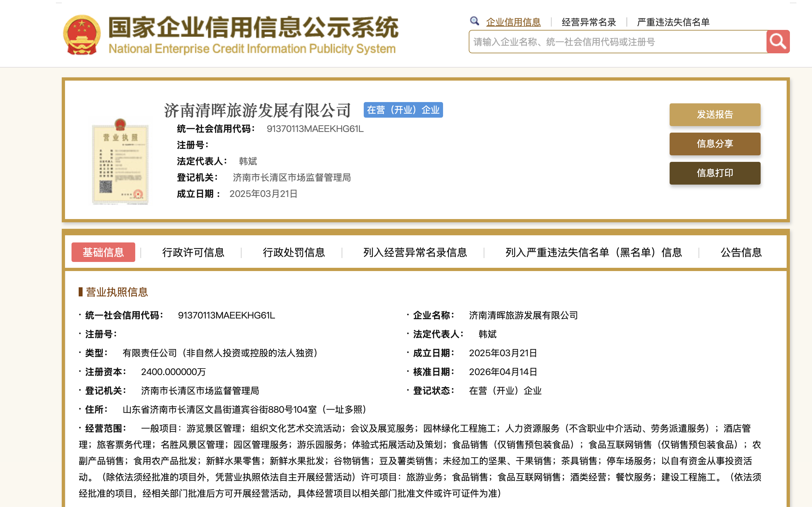Screen dimensions: 812x507
Task: Select the 严重违法失信名单 search category
Action: coord(673,22)
